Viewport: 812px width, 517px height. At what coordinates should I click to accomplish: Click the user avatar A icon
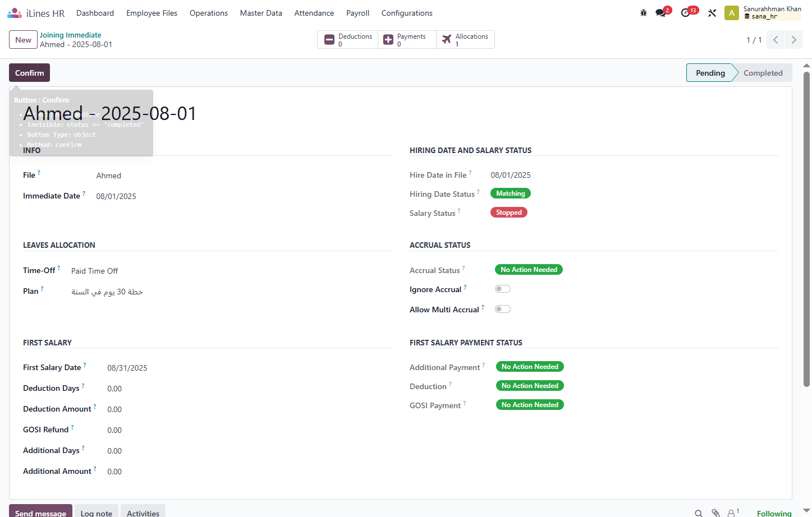click(x=731, y=13)
